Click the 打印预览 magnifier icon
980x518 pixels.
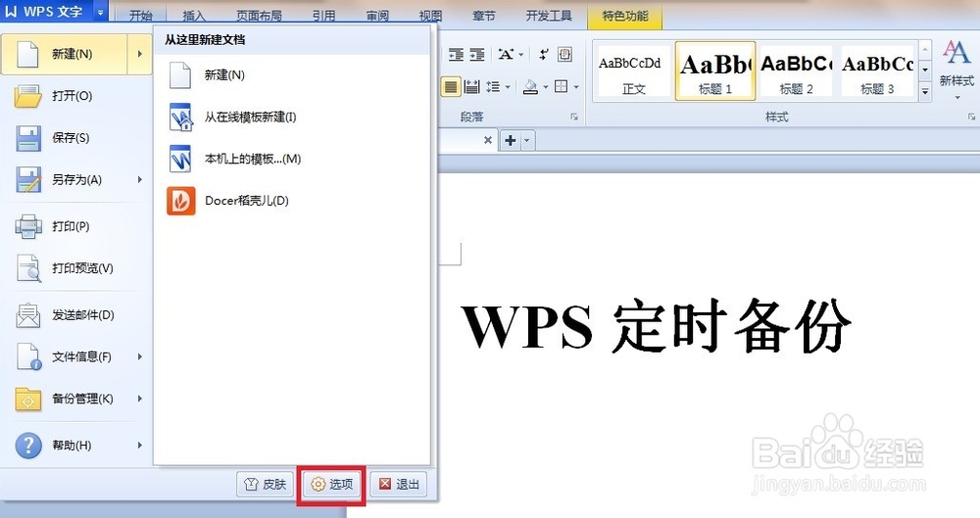[28, 268]
